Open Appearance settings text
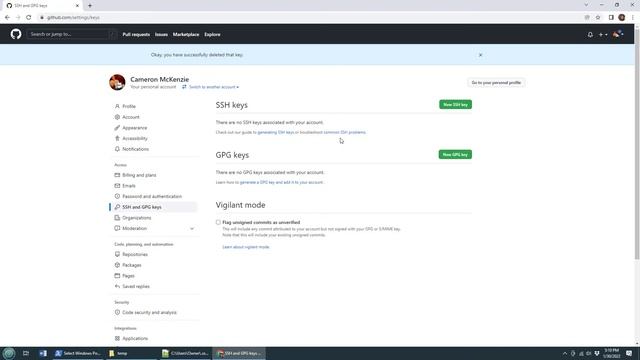 135,128
